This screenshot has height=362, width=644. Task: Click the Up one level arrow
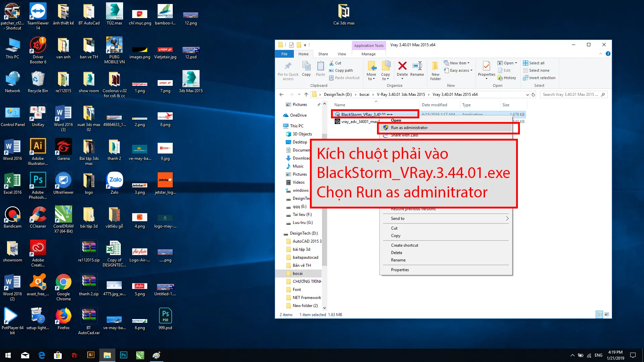pos(306,95)
